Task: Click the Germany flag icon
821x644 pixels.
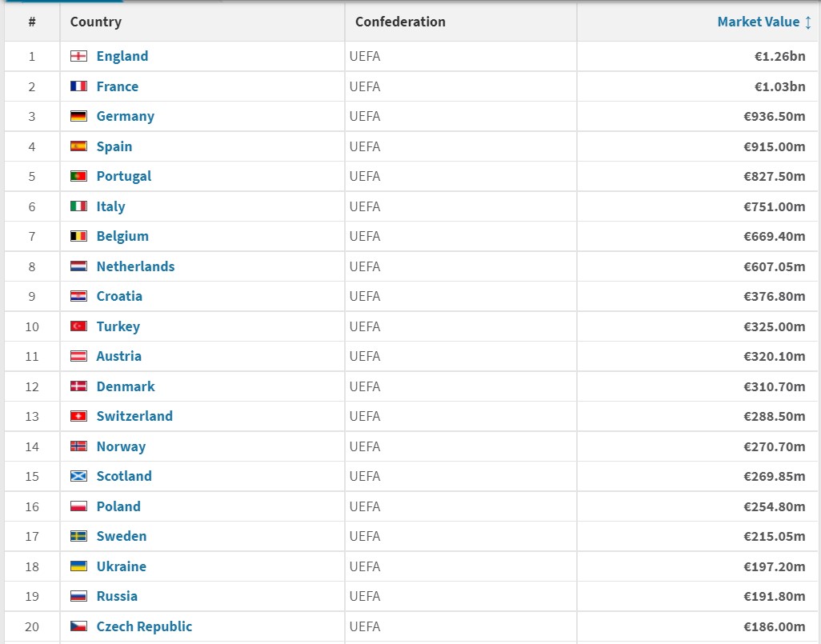Action: coord(78,116)
